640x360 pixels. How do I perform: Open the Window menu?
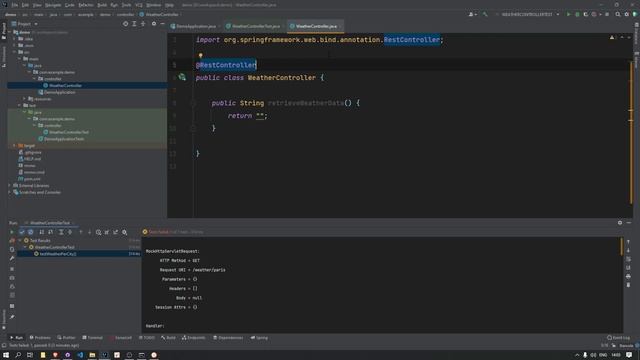pyautogui.click(x=153, y=5)
